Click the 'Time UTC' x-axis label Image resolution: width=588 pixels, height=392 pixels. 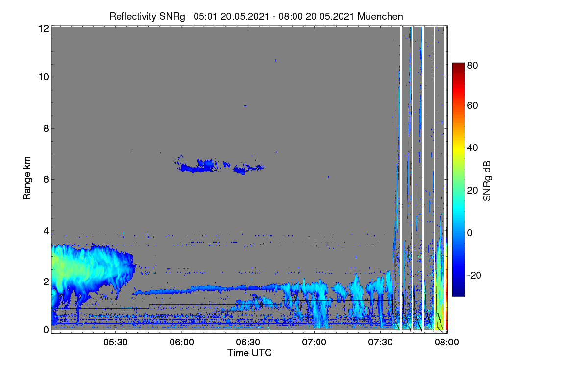249,353
